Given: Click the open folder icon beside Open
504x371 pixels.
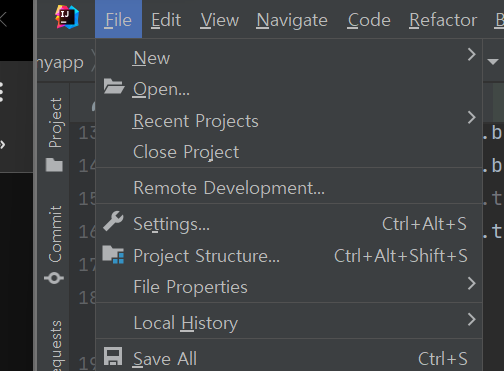Looking at the screenshot, I should [x=114, y=87].
